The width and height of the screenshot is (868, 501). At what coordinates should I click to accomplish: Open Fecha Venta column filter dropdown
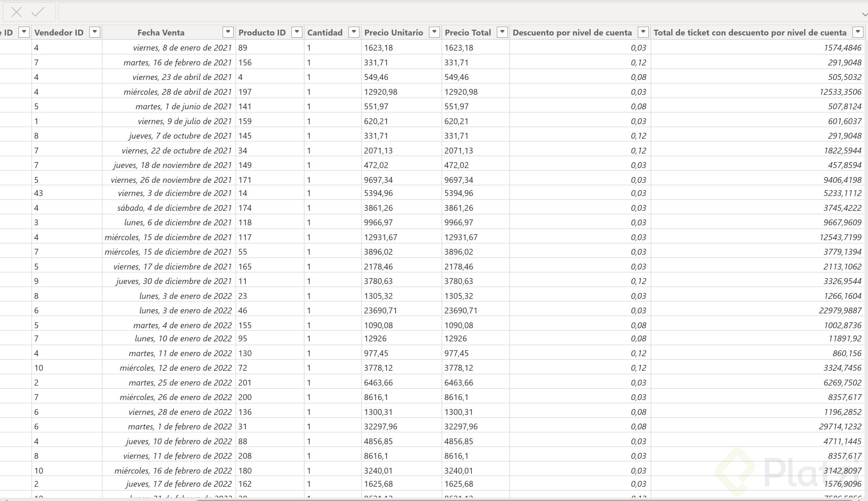228,32
